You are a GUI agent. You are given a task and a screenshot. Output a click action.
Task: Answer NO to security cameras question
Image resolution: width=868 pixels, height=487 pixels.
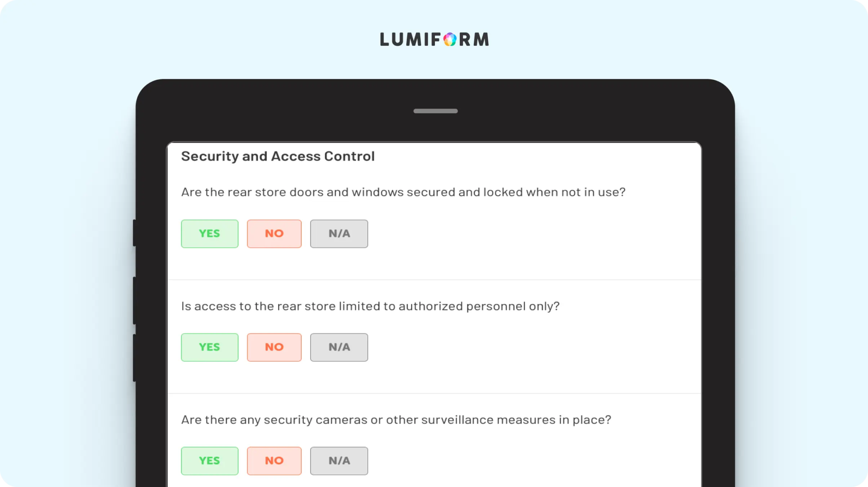[x=274, y=461]
